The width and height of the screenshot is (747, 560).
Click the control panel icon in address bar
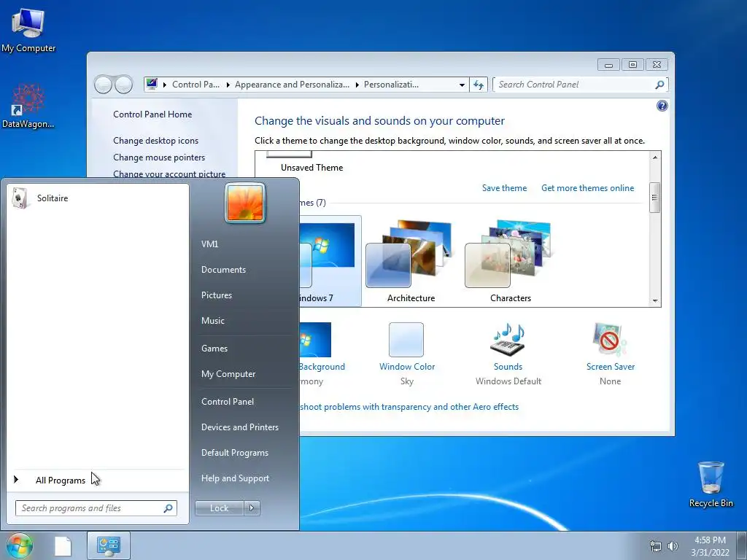pyautogui.click(x=152, y=85)
